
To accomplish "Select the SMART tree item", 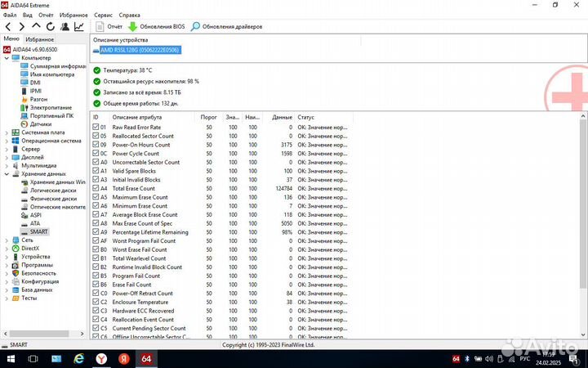I will 34,231.
